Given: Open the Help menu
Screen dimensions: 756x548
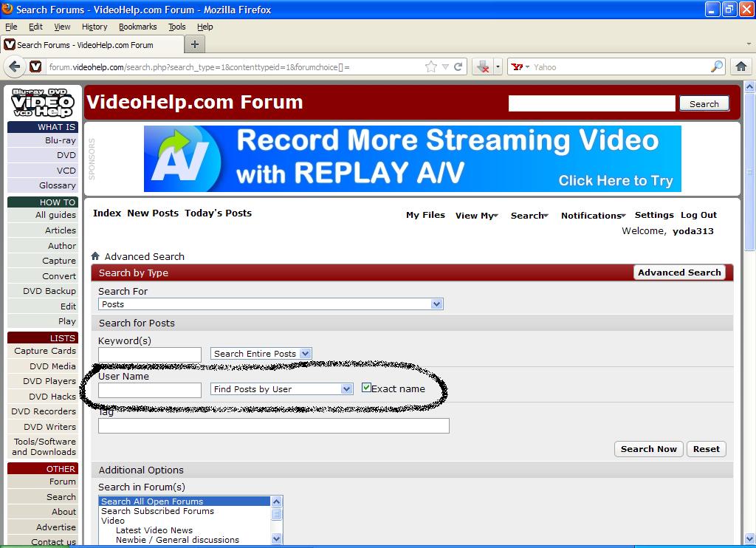Looking at the screenshot, I should [x=205, y=27].
